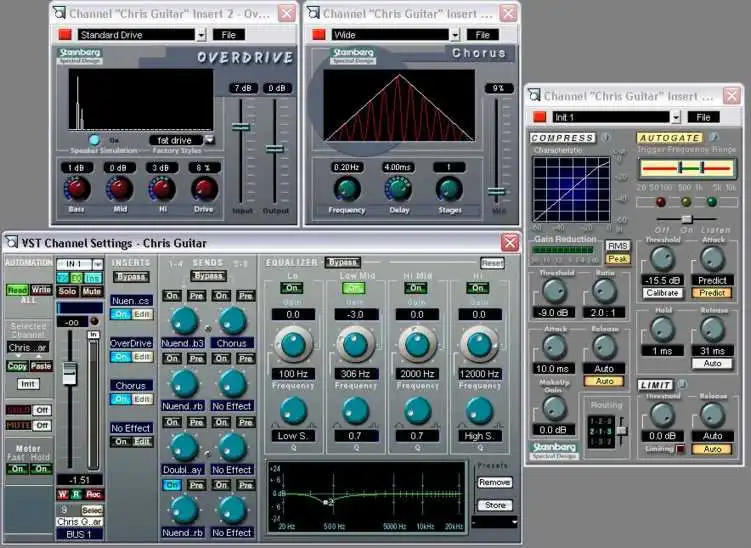Click the compressor Characteristic graph
751x548 pixels.
[571, 190]
